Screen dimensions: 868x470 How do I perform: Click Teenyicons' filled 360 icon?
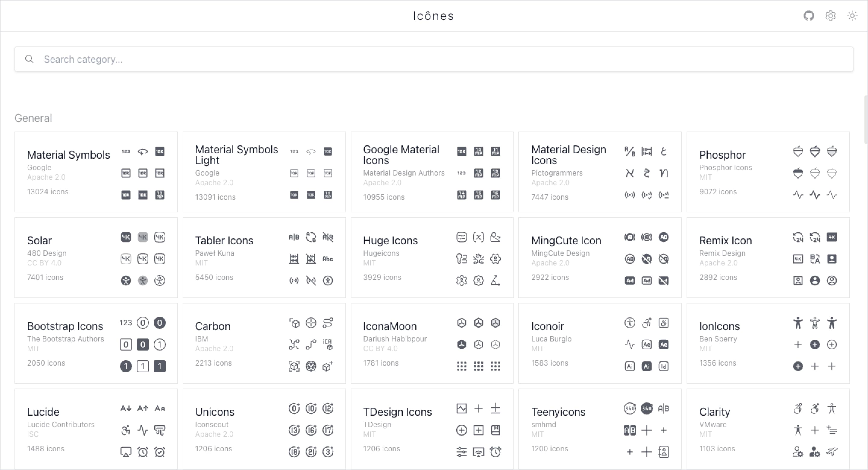(646, 409)
